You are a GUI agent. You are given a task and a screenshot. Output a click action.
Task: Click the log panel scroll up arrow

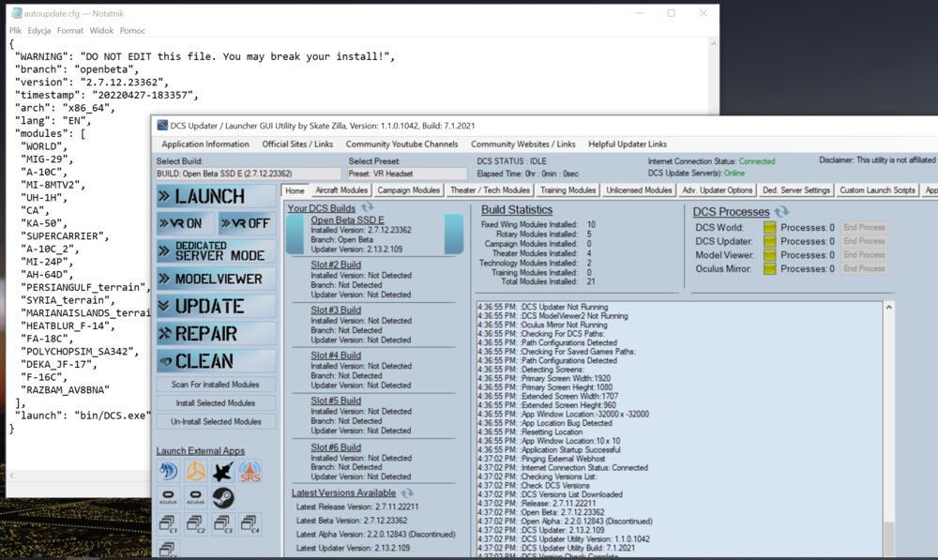coord(889,308)
